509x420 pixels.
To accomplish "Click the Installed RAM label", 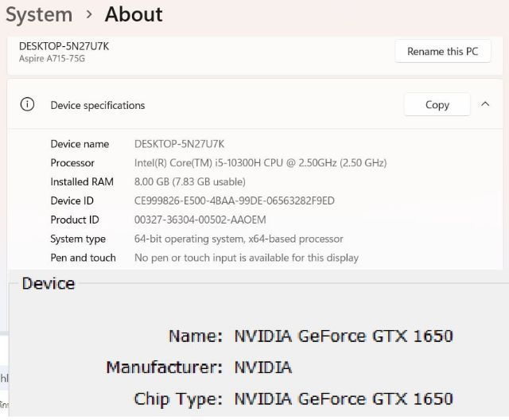I will click(x=82, y=181).
